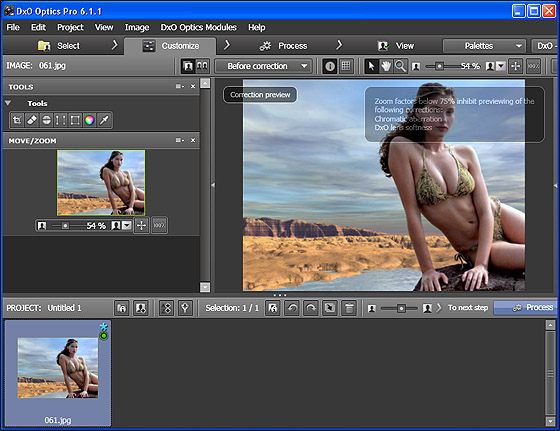Click the Move/Zoom navigator preview image
The height and width of the screenshot is (431, 560).
pyautogui.click(x=101, y=182)
